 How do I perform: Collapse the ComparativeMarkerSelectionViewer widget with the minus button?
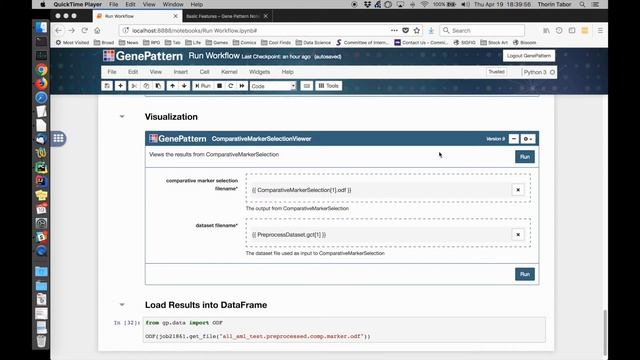514,139
